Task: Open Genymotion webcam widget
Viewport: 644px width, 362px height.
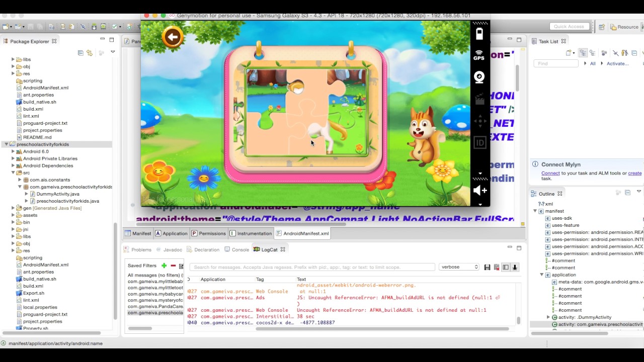Action: pyautogui.click(x=479, y=77)
